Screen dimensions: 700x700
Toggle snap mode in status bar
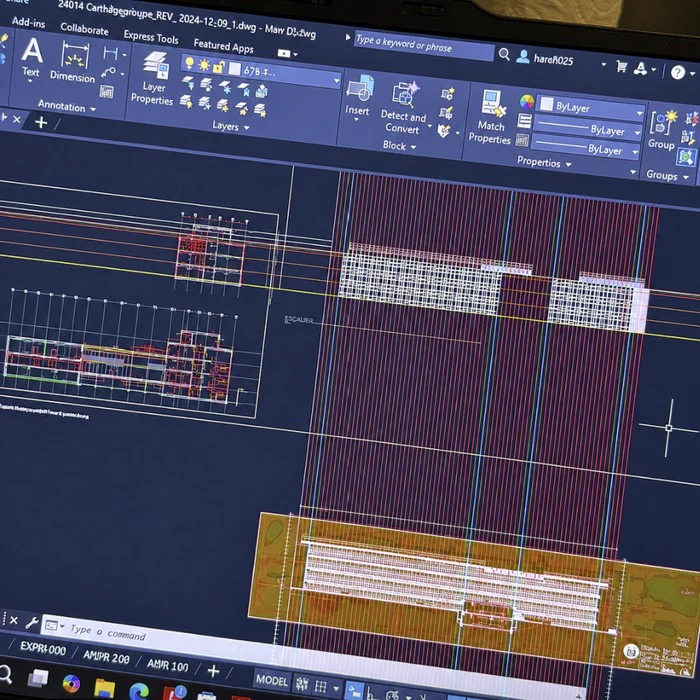321,687
